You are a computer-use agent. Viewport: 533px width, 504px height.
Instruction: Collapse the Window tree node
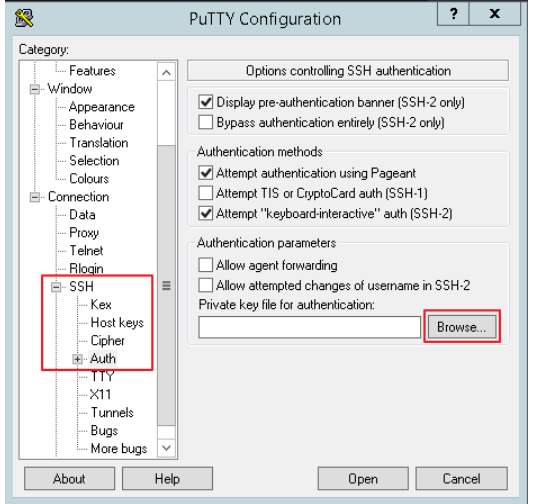[35, 89]
